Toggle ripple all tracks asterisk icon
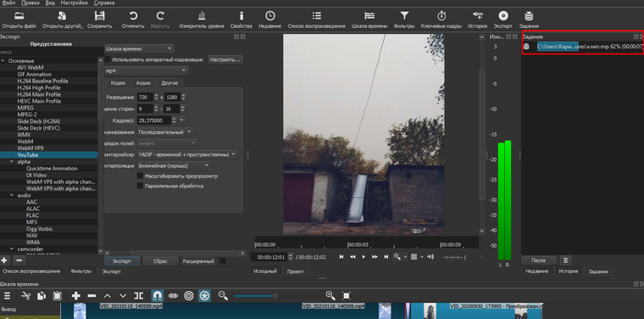Image resolution: width=644 pixels, height=319 pixels. pos(204,295)
